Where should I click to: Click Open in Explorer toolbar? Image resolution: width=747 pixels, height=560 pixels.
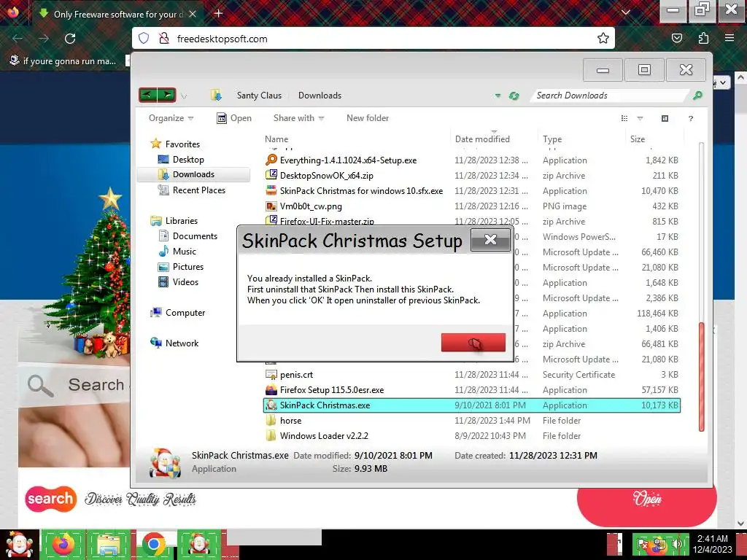click(234, 118)
